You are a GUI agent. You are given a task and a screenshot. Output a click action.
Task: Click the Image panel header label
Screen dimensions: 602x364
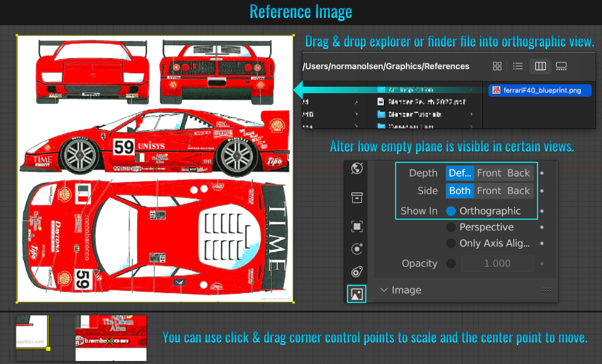(x=407, y=290)
